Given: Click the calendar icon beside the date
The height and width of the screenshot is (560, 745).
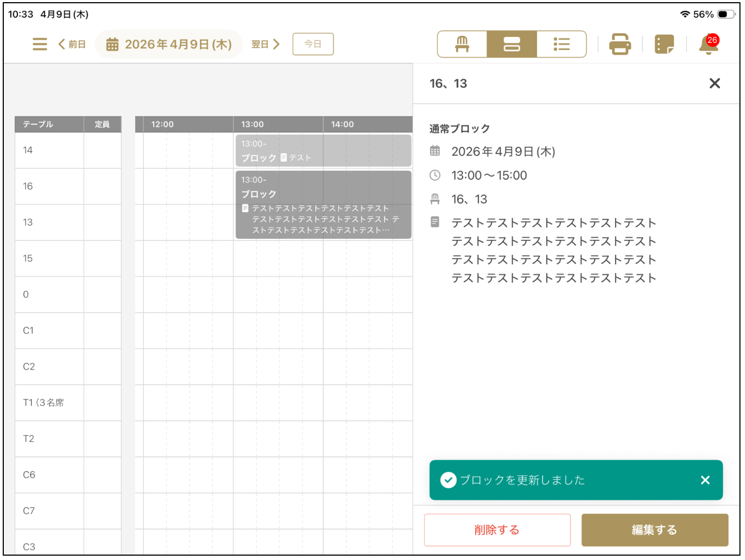Looking at the screenshot, I should 112,44.
